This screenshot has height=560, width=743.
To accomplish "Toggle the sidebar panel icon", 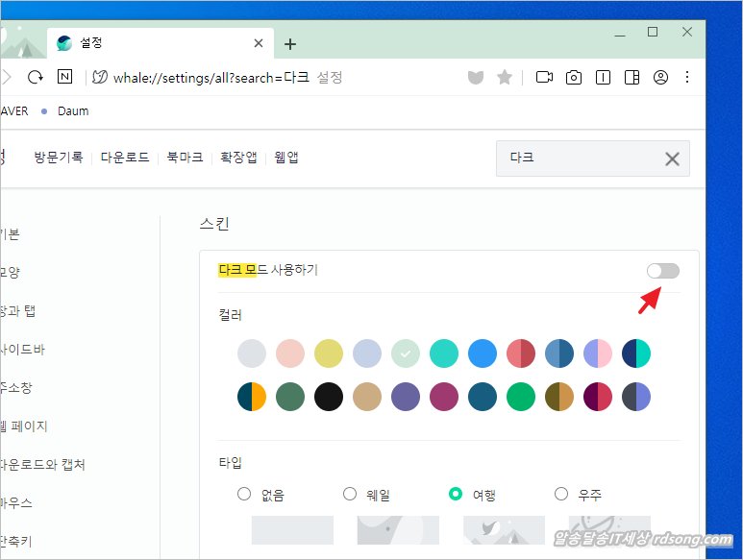I will [632, 77].
